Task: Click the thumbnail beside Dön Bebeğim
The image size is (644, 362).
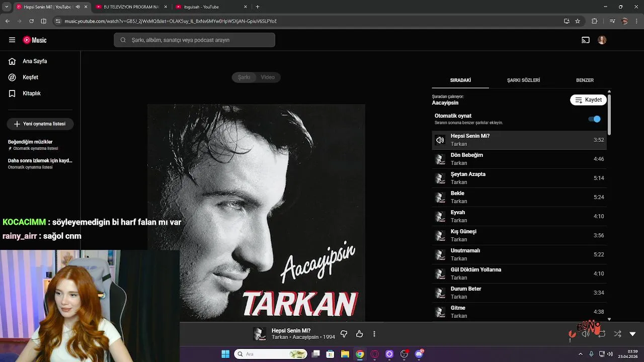Action: 440,159
